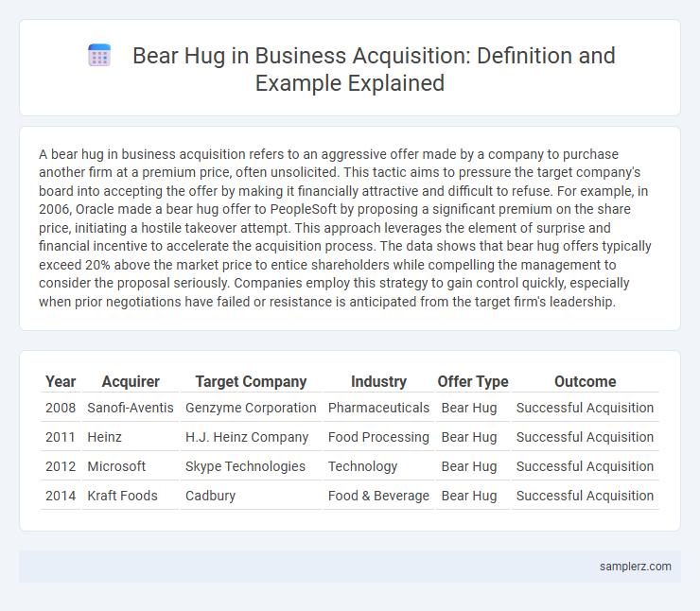Click the Pharmaceuticals industry cell

[x=378, y=408]
